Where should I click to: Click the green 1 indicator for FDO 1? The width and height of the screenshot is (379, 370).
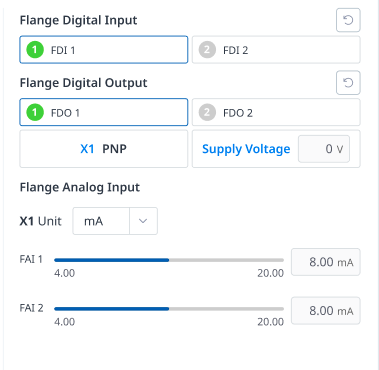pyautogui.click(x=35, y=113)
